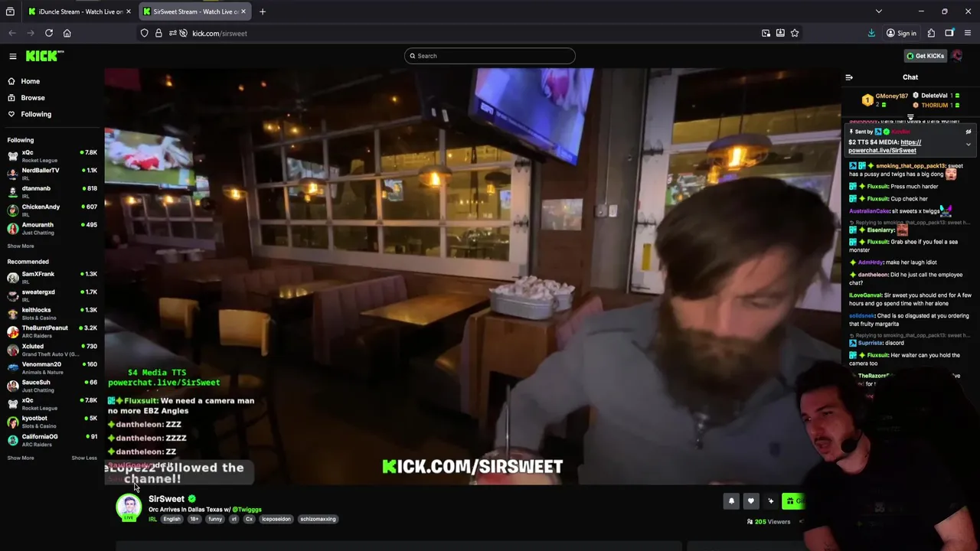Open user profile avatar menu
The width and height of the screenshot is (980, 551).
957,56
